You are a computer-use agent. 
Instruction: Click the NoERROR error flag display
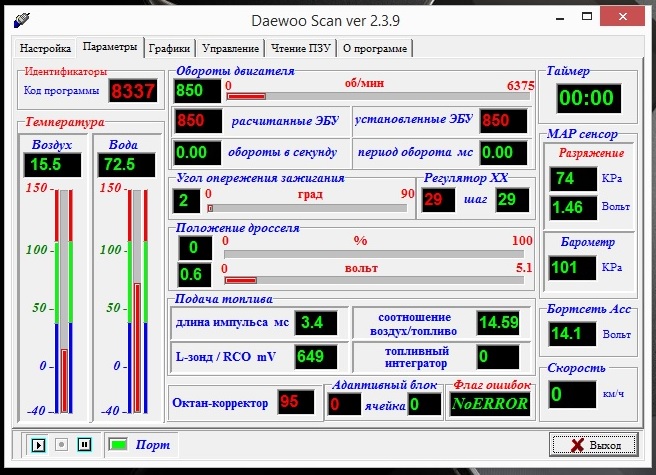[491, 403]
